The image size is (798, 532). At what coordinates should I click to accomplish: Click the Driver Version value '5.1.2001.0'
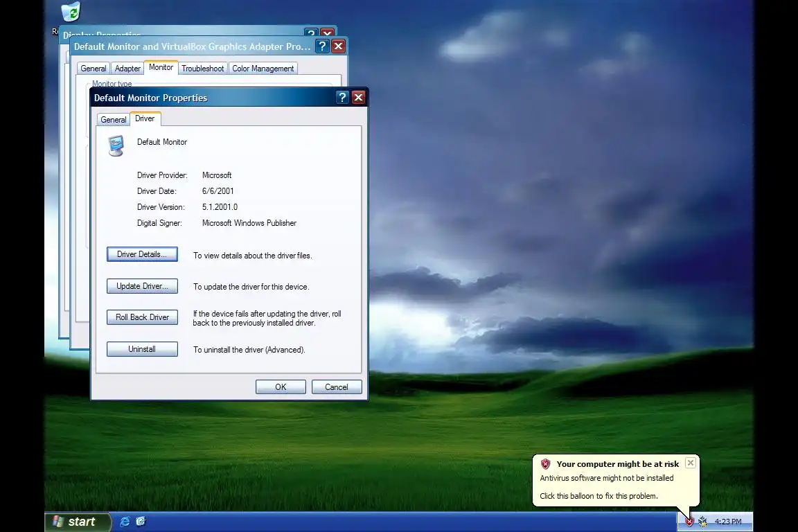220,206
